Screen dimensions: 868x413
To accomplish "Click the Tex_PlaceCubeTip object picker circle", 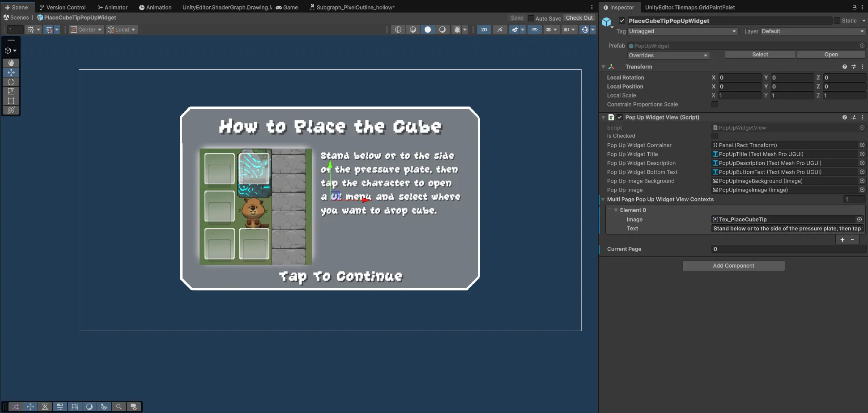I will (x=859, y=219).
